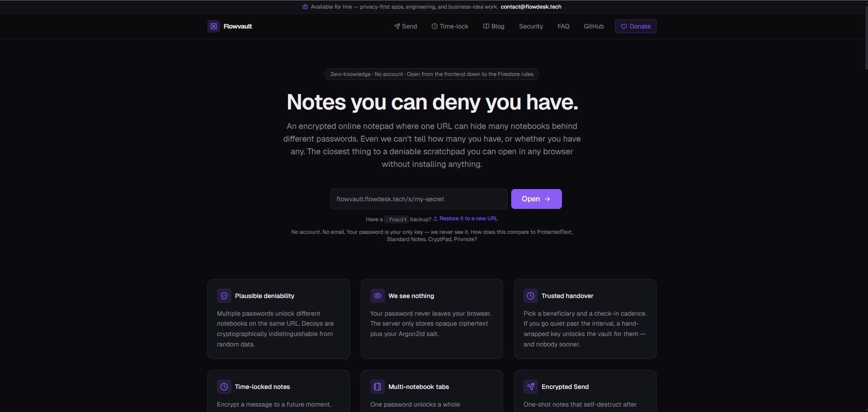This screenshot has width=868, height=412.
Task: Click the Flowvault logo icon
Action: (214, 26)
